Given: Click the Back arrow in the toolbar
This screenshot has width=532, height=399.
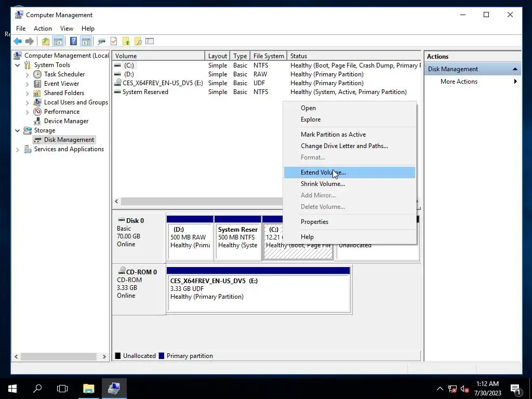Looking at the screenshot, I should (18, 42).
